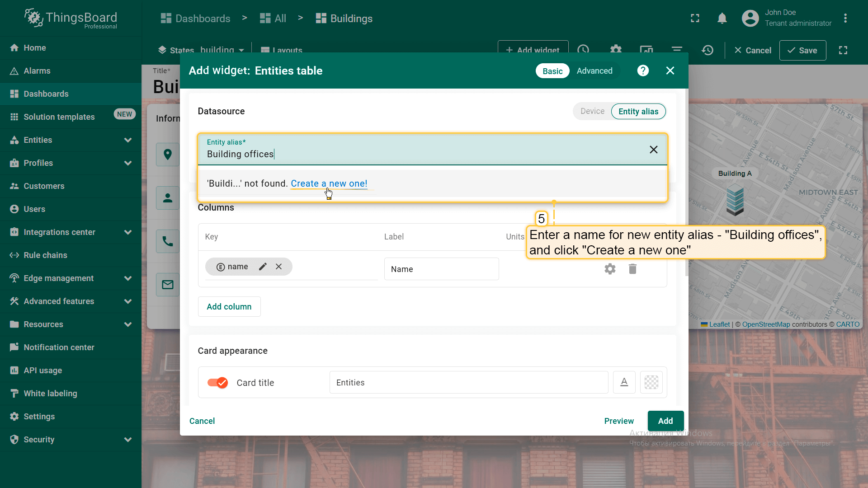Switch datasource to Device
This screenshot has height=488, width=868.
tap(592, 112)
